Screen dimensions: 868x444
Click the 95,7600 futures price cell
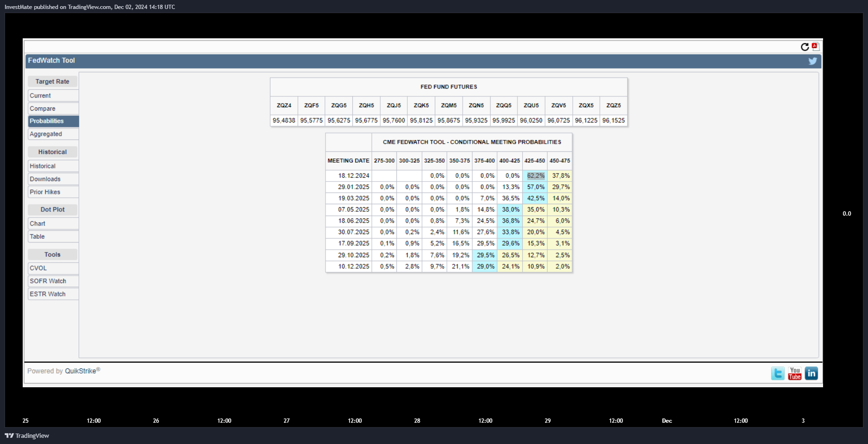coord(394,121)
